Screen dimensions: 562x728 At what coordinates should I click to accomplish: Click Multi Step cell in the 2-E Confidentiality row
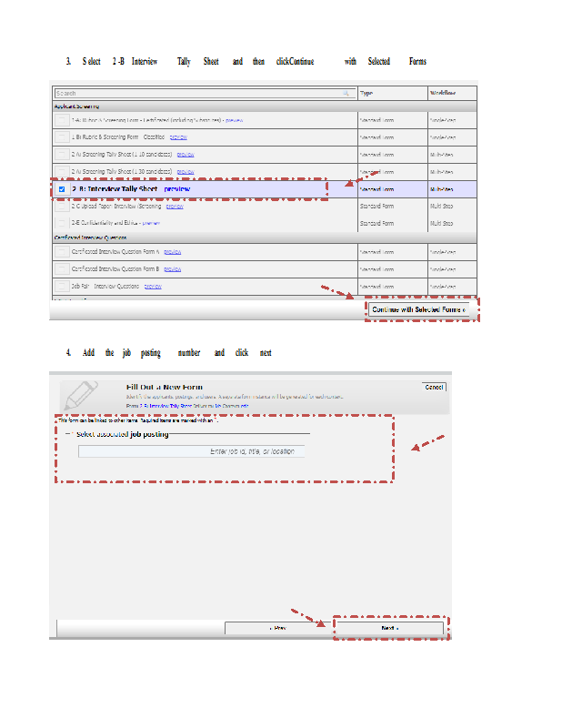(x=441, y=223)
